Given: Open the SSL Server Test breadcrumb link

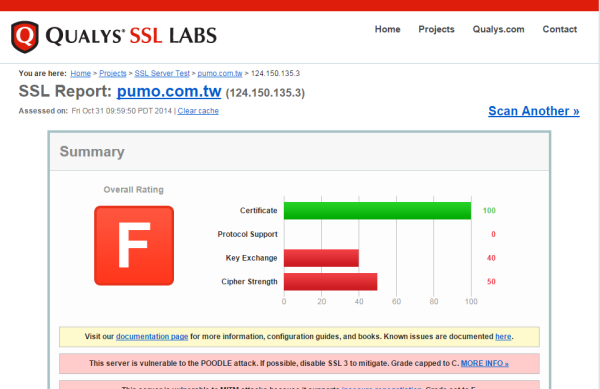Looking at the screenshot, I should pos(162,73).
